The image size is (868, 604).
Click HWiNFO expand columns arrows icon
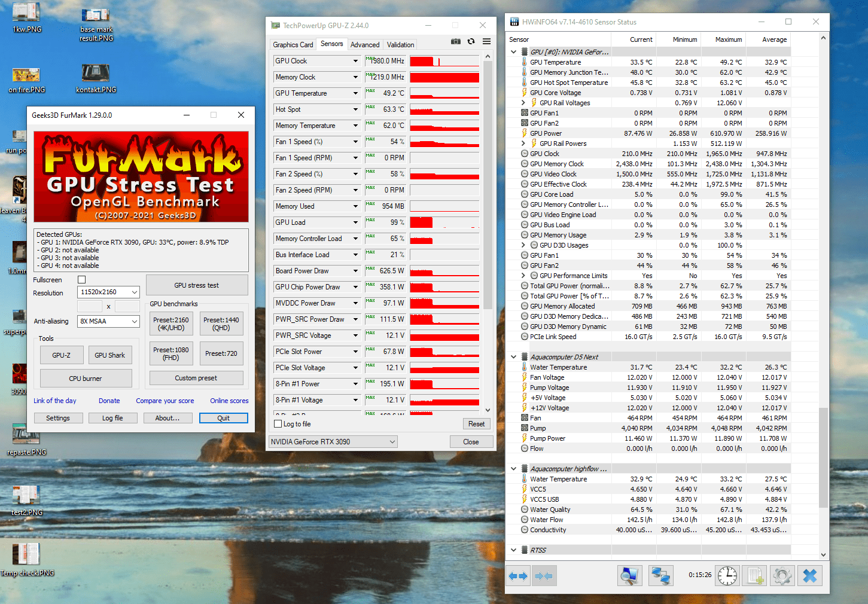(518, 576)
